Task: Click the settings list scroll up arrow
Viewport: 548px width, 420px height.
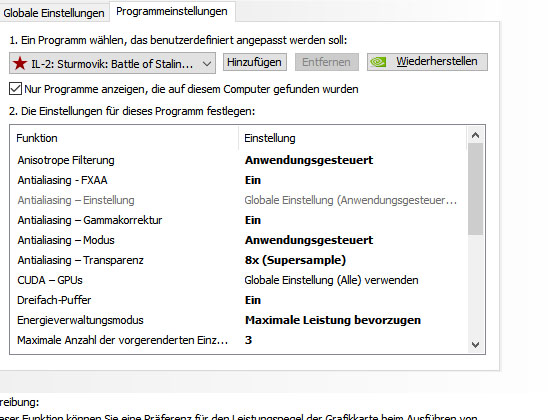Action: click(475, 135)
